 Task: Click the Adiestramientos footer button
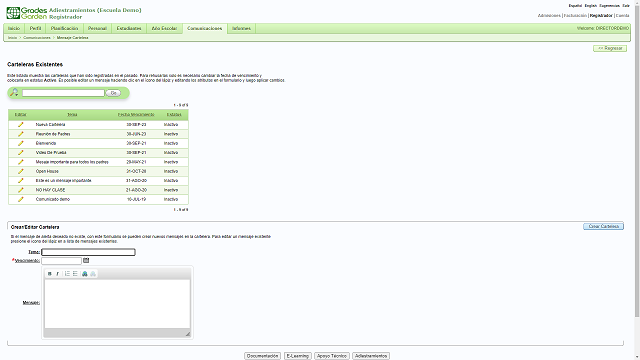(371, 356)
